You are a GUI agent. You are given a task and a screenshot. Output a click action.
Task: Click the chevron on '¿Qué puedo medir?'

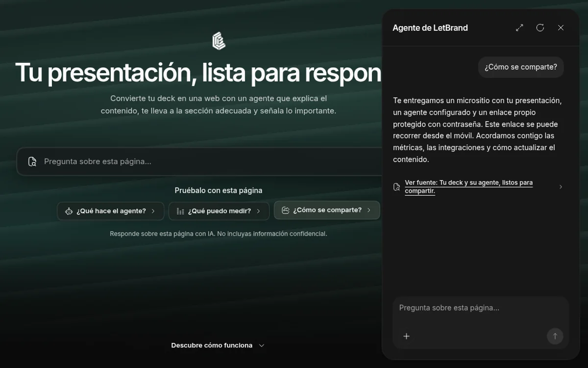coord(258,211)
